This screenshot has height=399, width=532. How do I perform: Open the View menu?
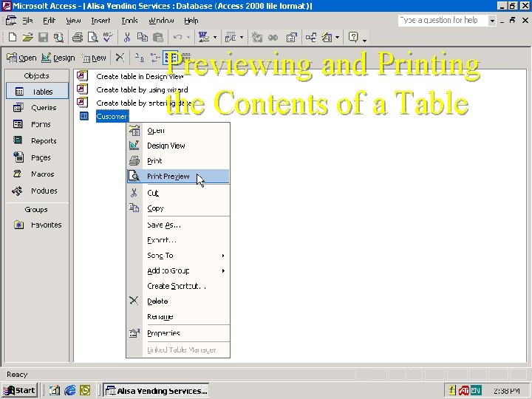click(x=73, y=21)
